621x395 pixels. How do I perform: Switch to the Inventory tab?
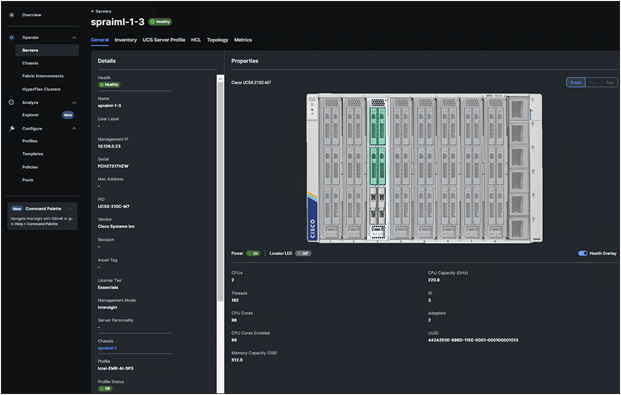point(126,40)
